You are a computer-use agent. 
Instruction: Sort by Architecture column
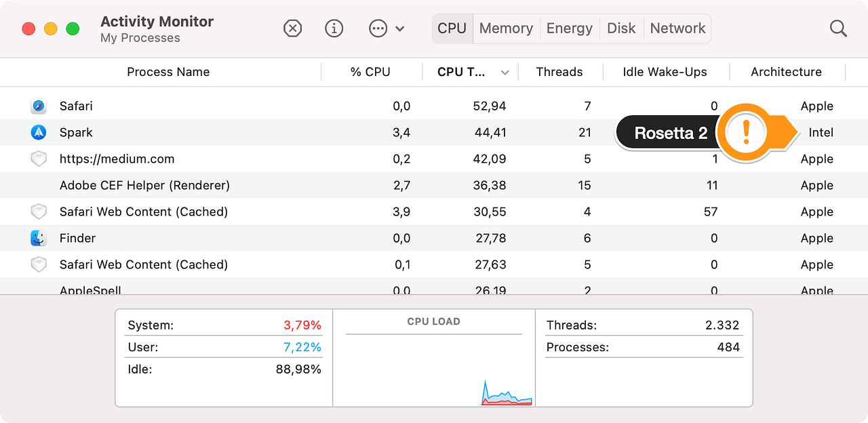click(786, 72)
